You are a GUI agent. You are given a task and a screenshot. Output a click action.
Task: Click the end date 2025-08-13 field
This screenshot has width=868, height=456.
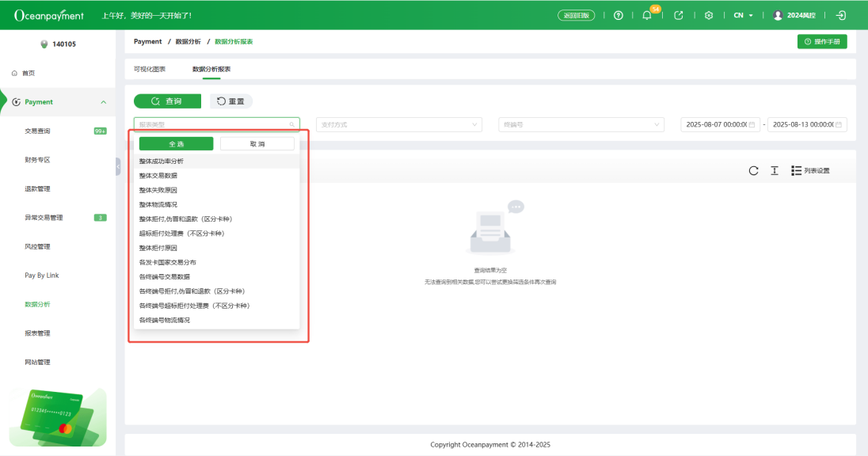click(807, 124)
